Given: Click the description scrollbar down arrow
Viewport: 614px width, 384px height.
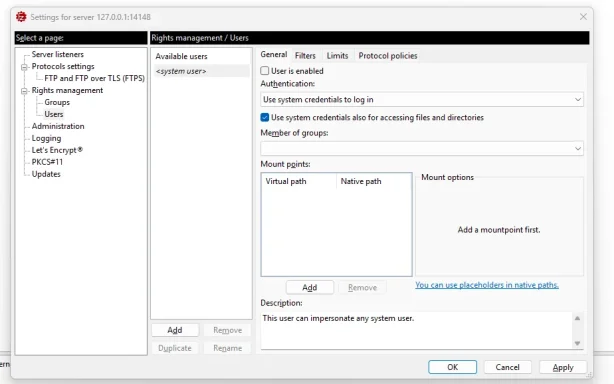Looking at the screenshot, I should point(577,343).
